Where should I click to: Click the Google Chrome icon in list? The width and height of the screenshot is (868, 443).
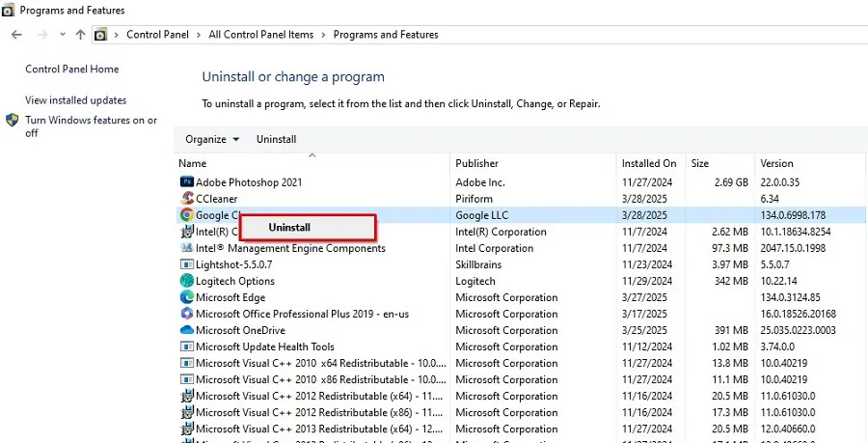point(187,215)
